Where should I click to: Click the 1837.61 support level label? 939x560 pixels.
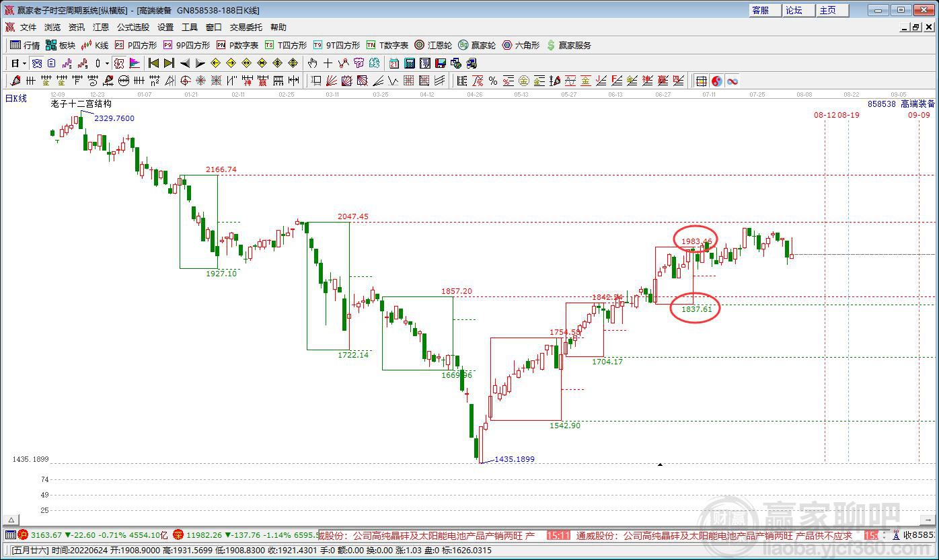point(696,309)
